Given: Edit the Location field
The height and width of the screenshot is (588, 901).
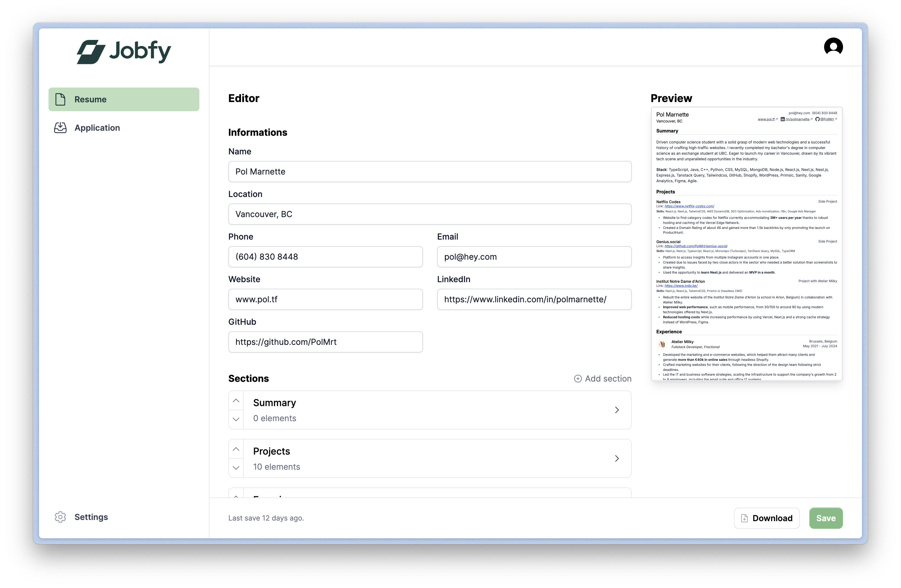Looking at the screenshot, I should 430,214.
